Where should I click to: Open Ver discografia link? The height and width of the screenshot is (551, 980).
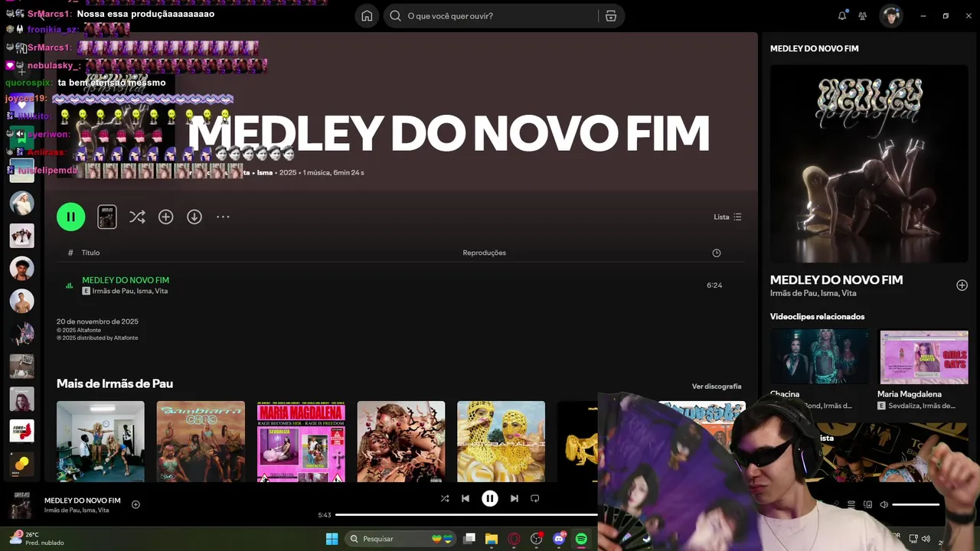coord(717,386)
